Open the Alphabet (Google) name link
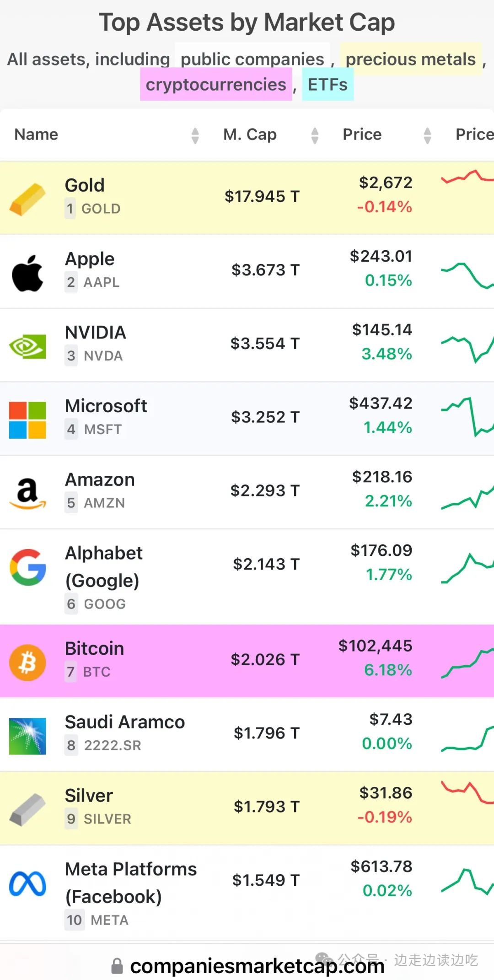This screenshot has height=980, width=494. tap(104, 566)
